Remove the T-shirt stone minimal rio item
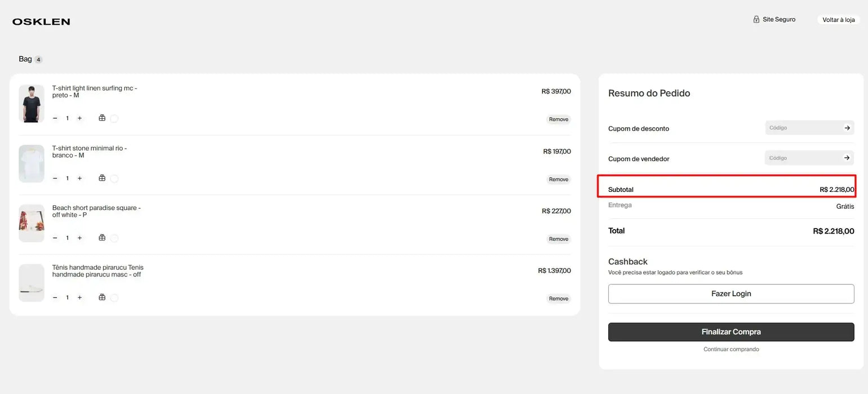 558,180
